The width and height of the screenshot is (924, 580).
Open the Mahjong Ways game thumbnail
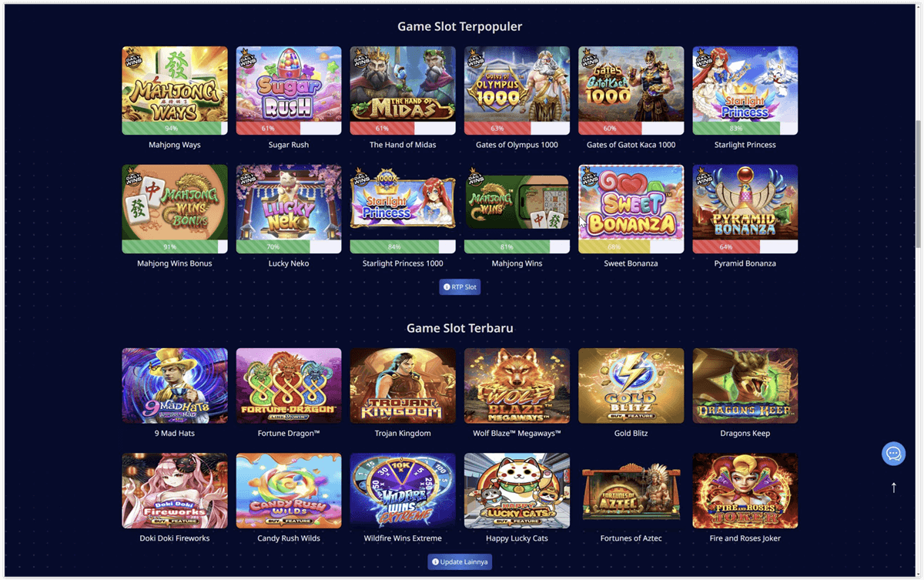(175, 84)
